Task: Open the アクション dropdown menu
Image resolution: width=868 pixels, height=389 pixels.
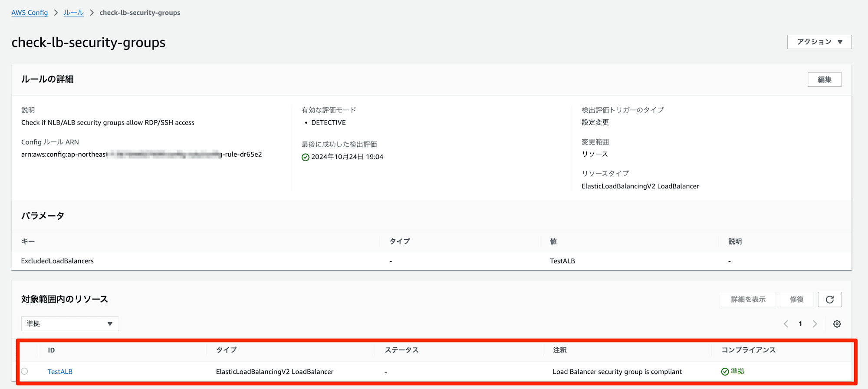Action: pos(819,42)
